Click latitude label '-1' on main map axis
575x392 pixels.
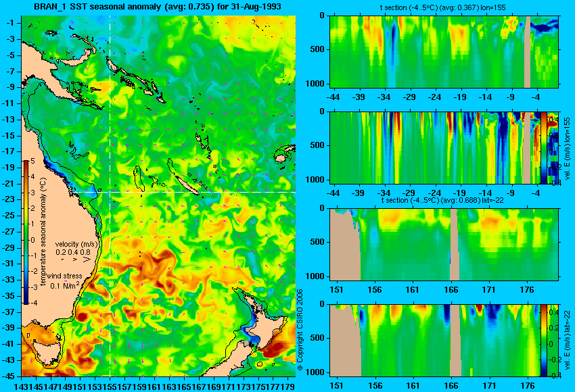[10, 23]
